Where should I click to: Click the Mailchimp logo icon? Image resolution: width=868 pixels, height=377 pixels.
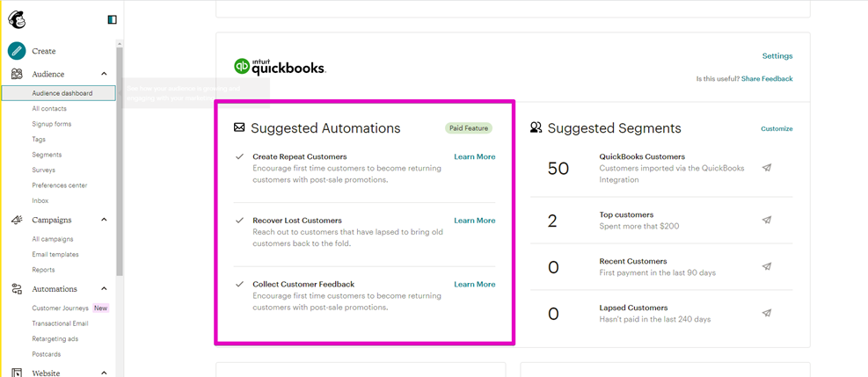[17, 18]
